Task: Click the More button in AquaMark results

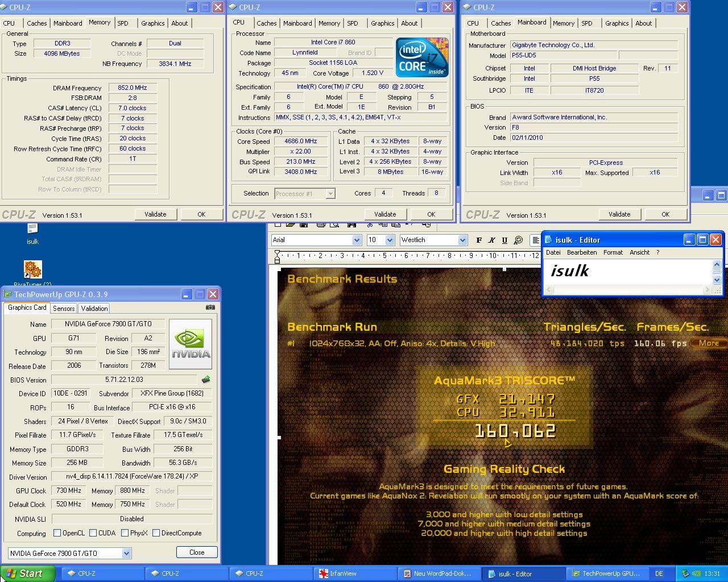Action: [709, 343]
